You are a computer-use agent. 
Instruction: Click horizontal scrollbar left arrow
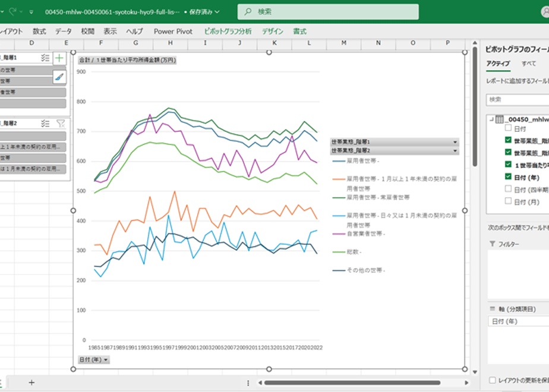[260, 383]
